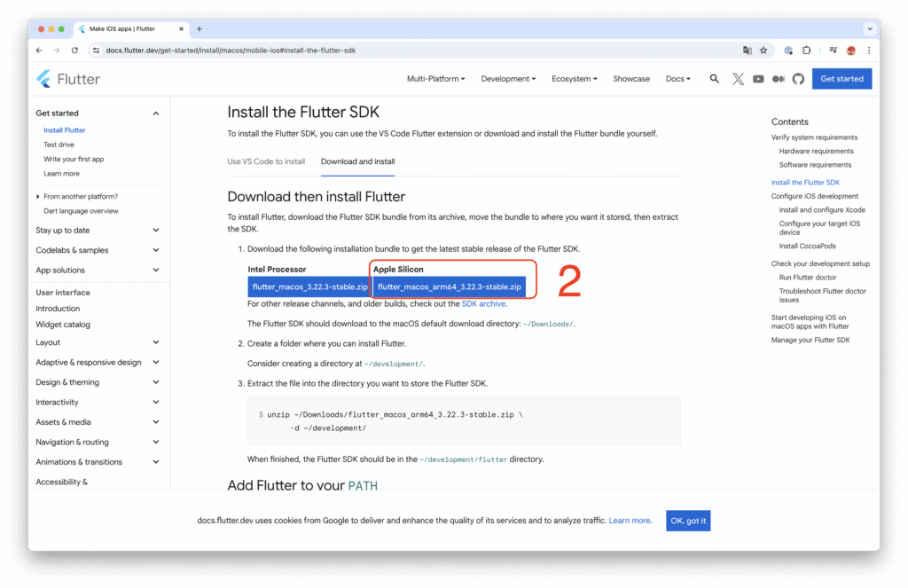Open Install Flutter in the sidebar
This screenshot has width=908, height=588.
point(64,130)
